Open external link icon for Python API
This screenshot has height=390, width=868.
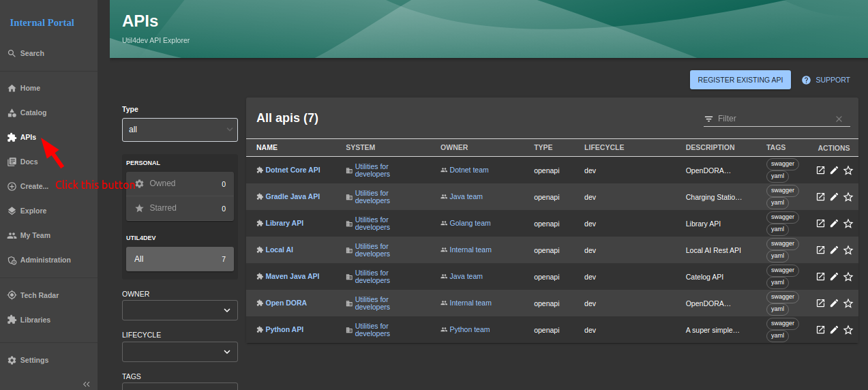tap(820, 330)
